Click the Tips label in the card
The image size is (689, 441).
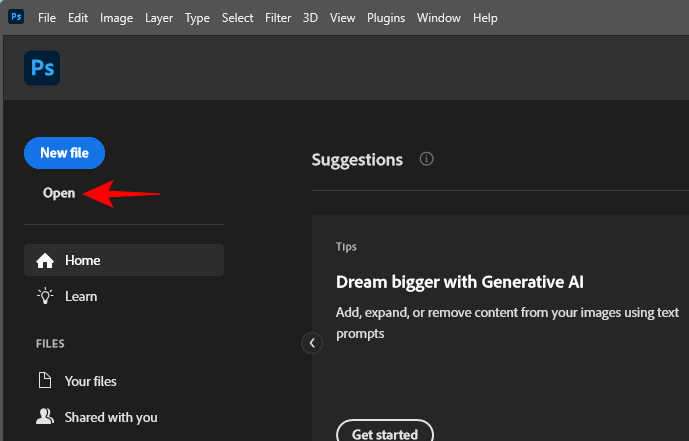[x=346, y=246]
